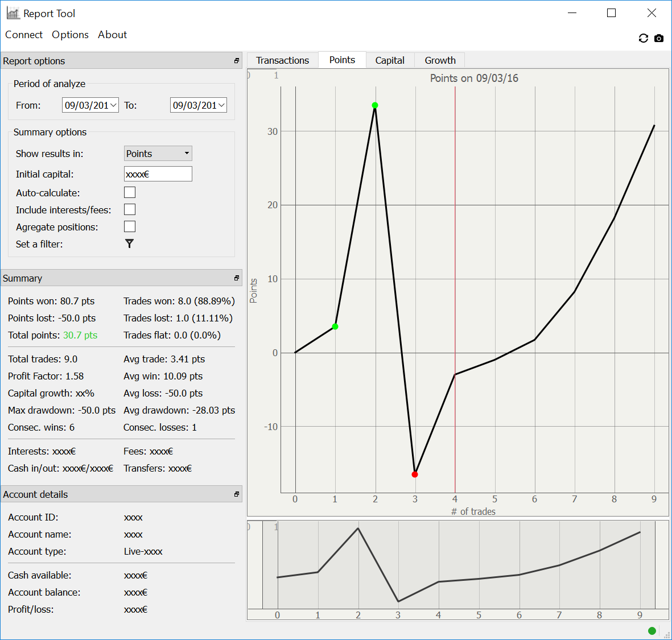Image resolution: width=672 pixels, height=640 pixels.
Task: Open the Connect menu
Action: [x=24, y=35]
